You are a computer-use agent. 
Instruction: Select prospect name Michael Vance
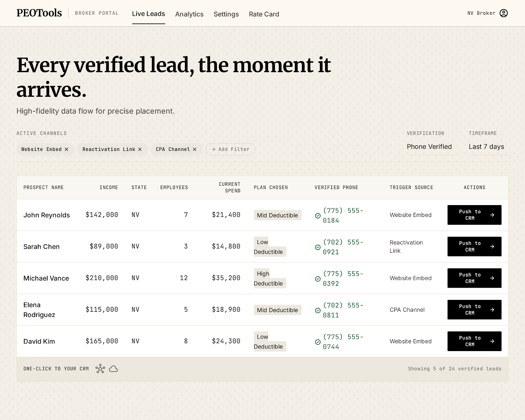[46, 278]
